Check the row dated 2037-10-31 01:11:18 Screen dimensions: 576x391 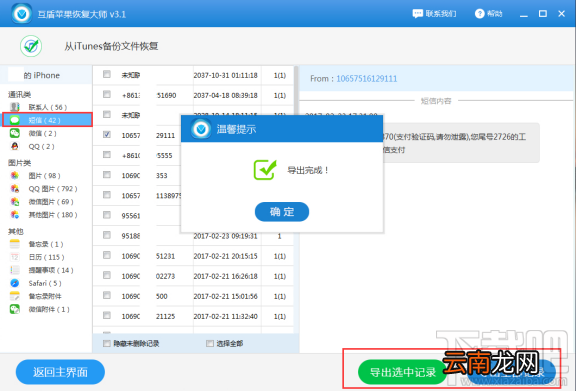107,75
